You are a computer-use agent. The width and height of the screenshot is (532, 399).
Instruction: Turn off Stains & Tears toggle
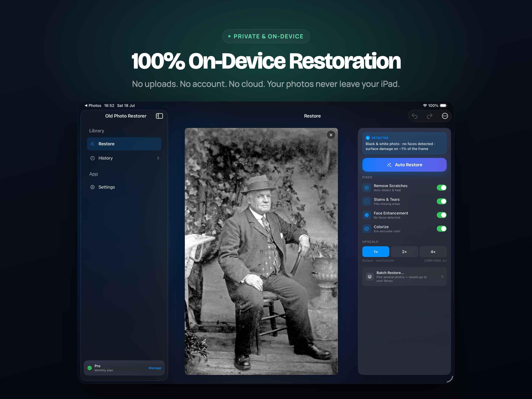(442, 201)
